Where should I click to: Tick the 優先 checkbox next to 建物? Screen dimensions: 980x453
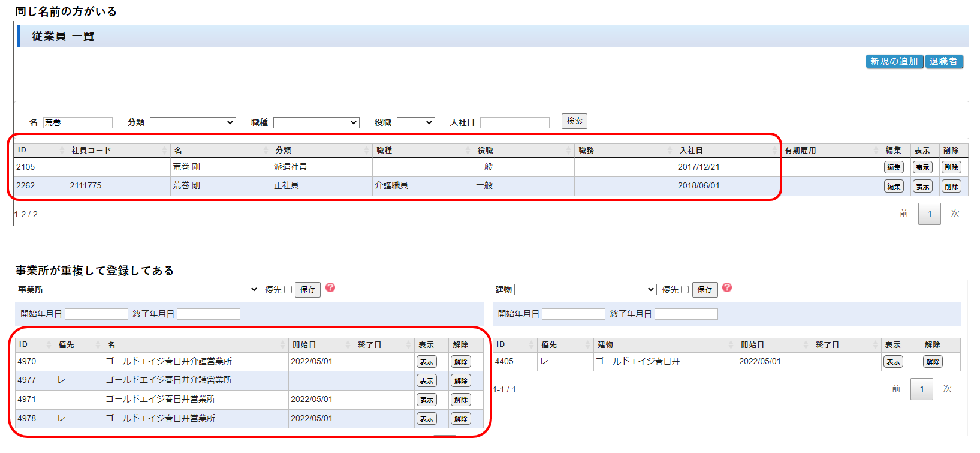[x=685, y=290]
